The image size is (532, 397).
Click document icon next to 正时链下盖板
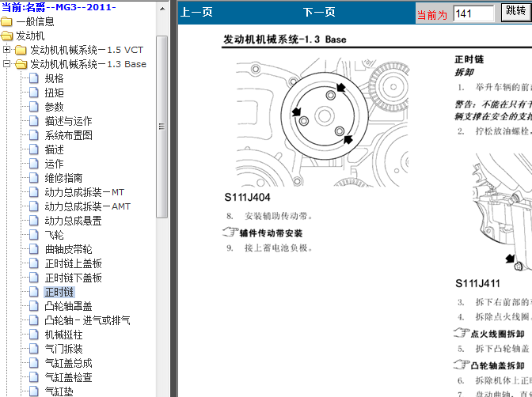point(33,278)
